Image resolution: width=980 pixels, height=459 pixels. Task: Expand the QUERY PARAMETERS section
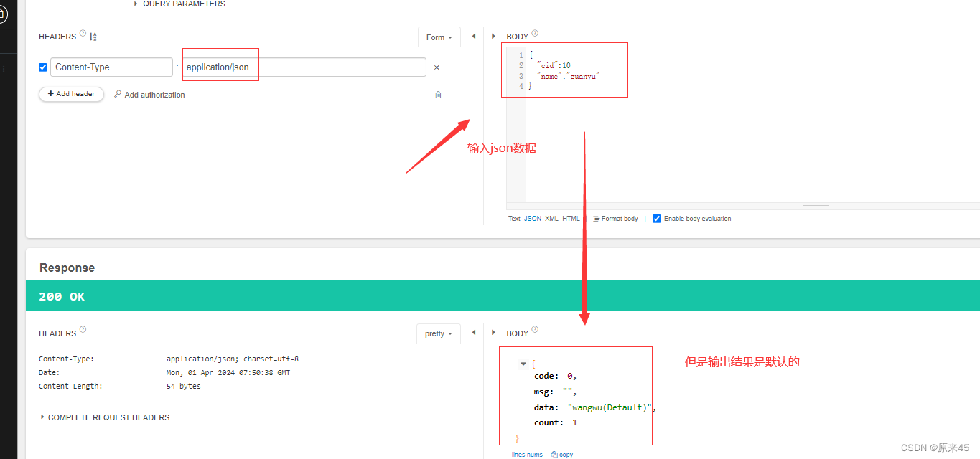point(179,4)
